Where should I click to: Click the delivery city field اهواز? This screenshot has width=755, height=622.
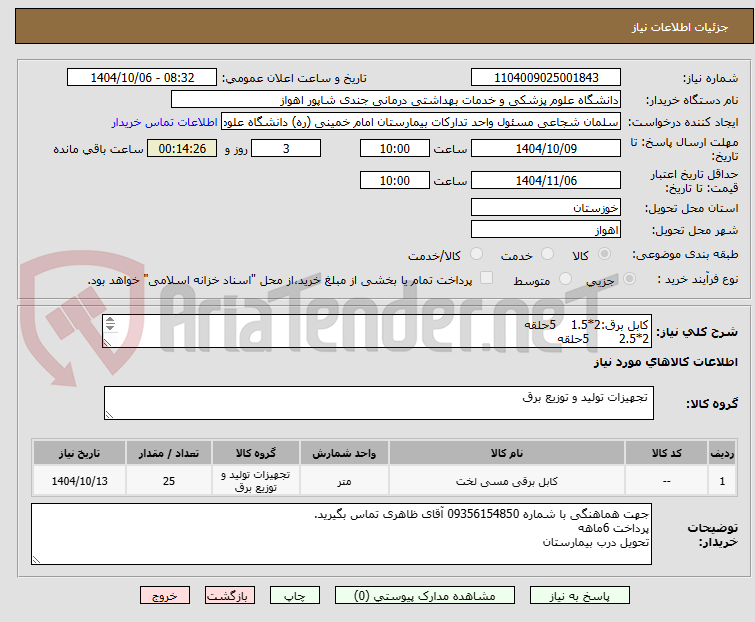click(x=546, y=230)
